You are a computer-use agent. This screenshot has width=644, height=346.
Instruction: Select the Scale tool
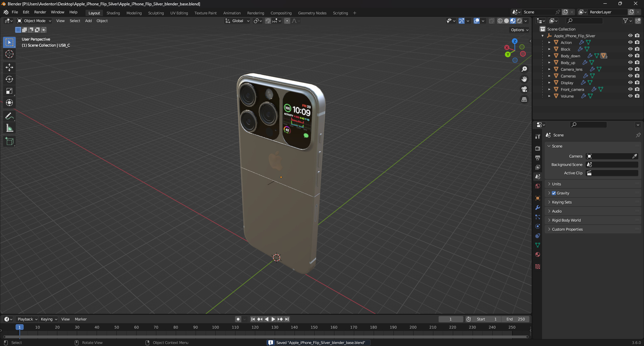click(x=9, y=91)
